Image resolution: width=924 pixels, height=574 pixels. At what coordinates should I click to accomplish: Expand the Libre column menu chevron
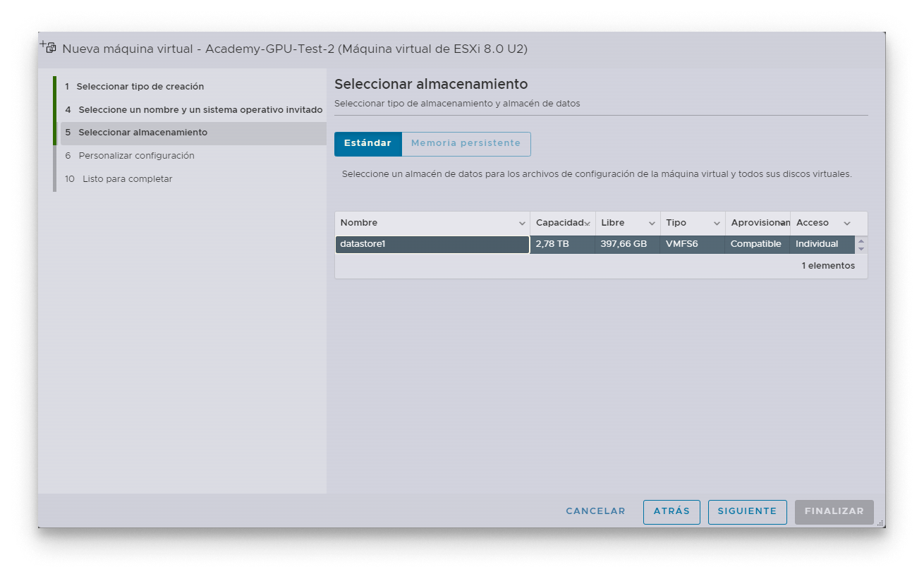652,224
